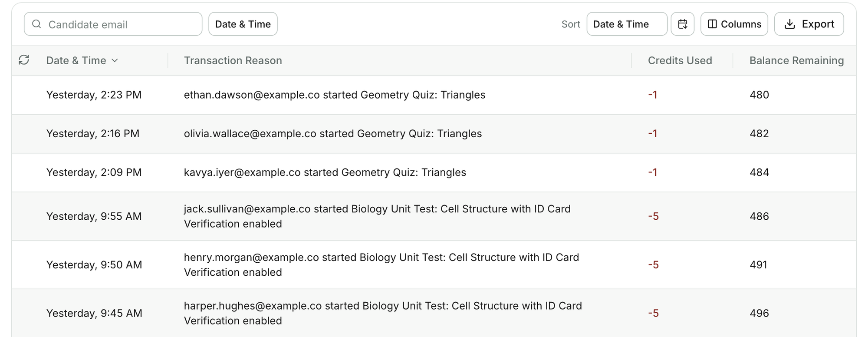This screenshot has height=337, width=868.
Task: Select the olivia.wallace transaction row
Action: point(434,134)
